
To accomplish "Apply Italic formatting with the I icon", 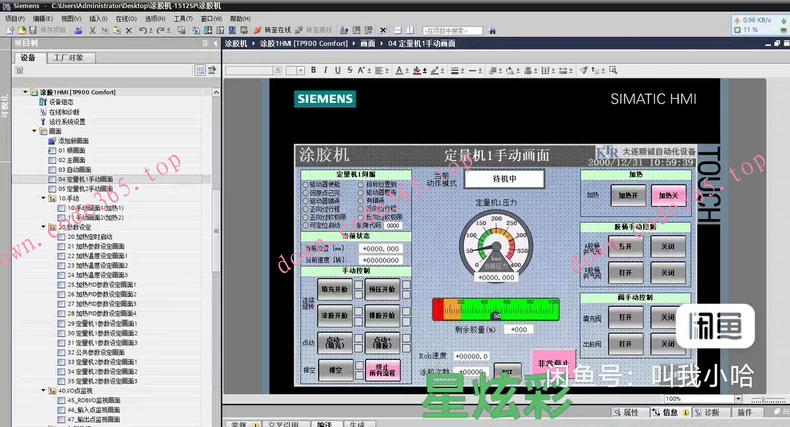I will pos(325,70).
